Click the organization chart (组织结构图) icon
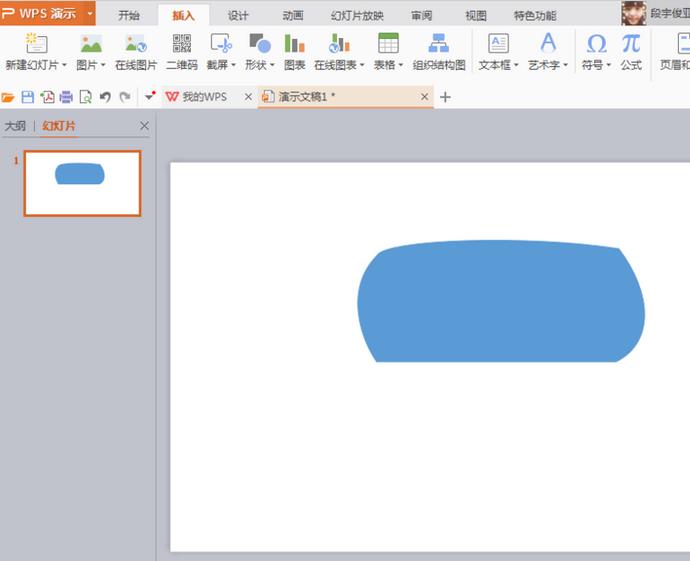 tap(438, 44)
